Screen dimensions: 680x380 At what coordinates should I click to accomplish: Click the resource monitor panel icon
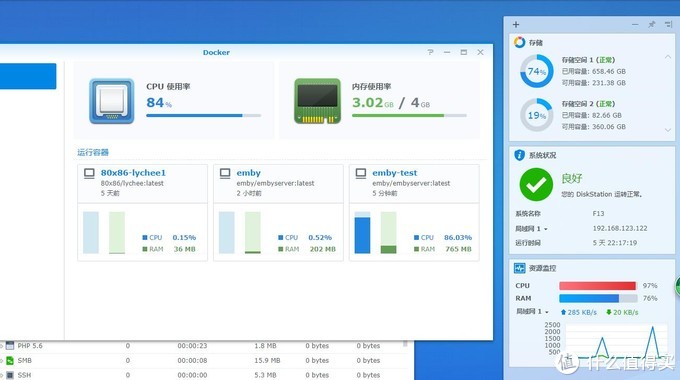519,268
